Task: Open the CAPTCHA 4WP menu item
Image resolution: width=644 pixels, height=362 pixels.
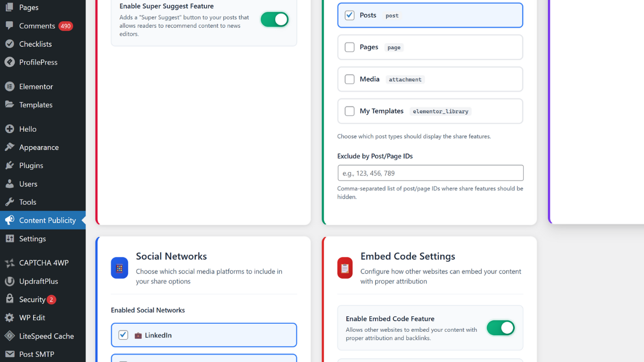Action: coord(43,263)
